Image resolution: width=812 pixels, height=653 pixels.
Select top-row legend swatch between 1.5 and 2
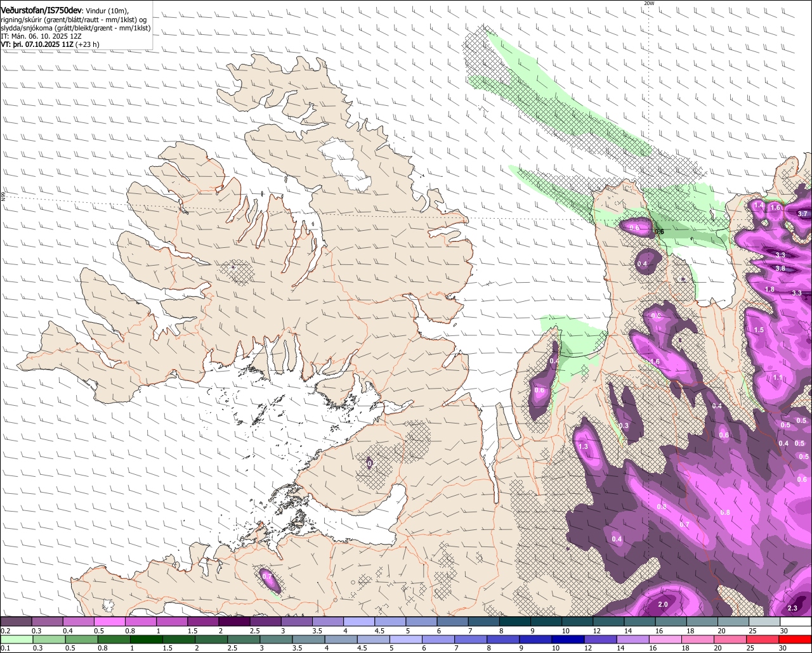pos(203,621)
